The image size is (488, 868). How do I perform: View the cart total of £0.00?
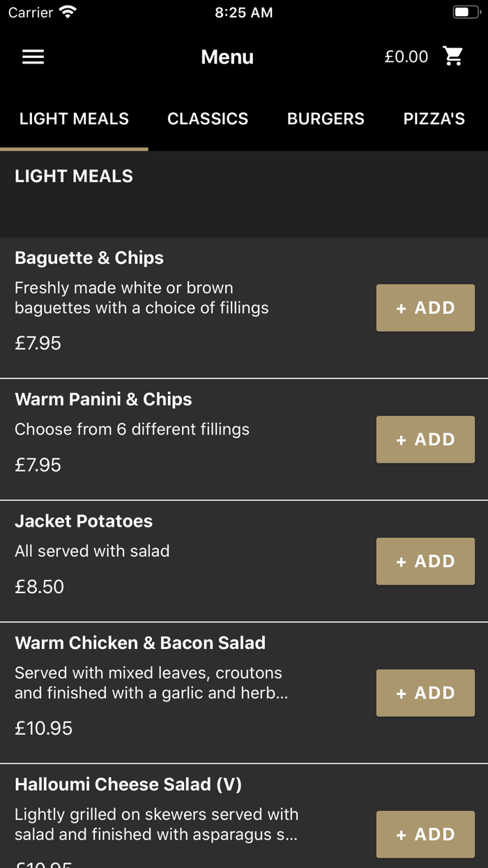point(406,57)
